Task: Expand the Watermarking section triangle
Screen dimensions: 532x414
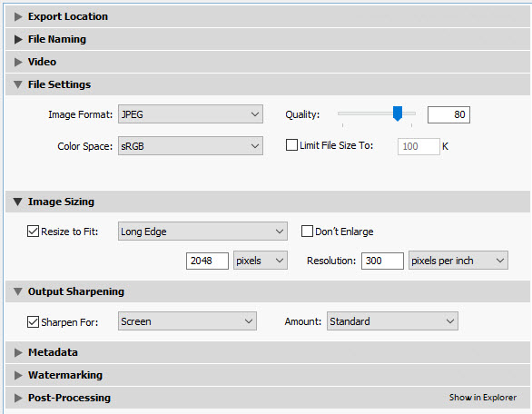Action: tap(18, 375)
